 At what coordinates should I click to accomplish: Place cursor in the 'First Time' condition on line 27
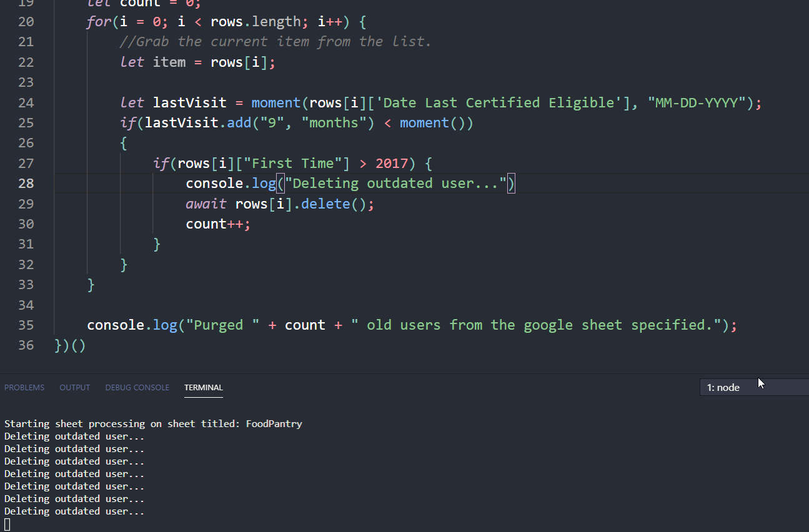click(294, 163)
